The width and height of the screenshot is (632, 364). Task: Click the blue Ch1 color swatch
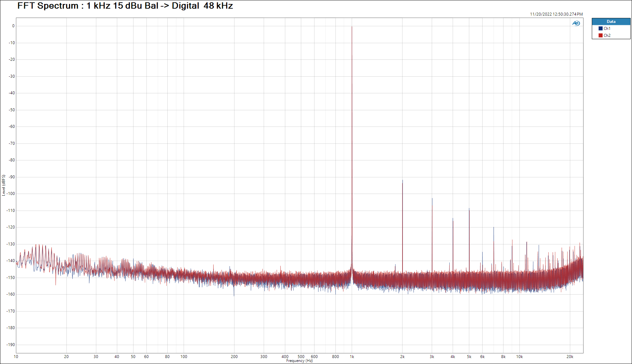600,29
